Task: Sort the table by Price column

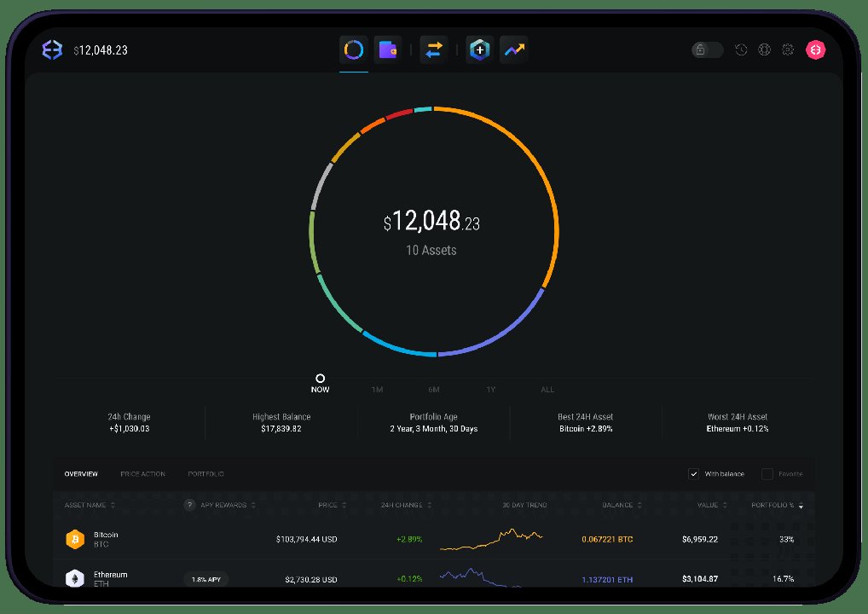Action: point(332,505)
